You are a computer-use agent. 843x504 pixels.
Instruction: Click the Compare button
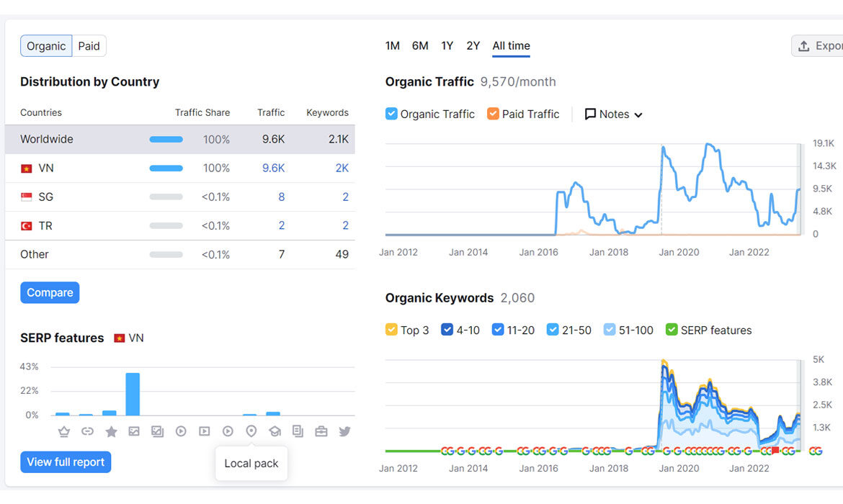click(x=50, y=292)
